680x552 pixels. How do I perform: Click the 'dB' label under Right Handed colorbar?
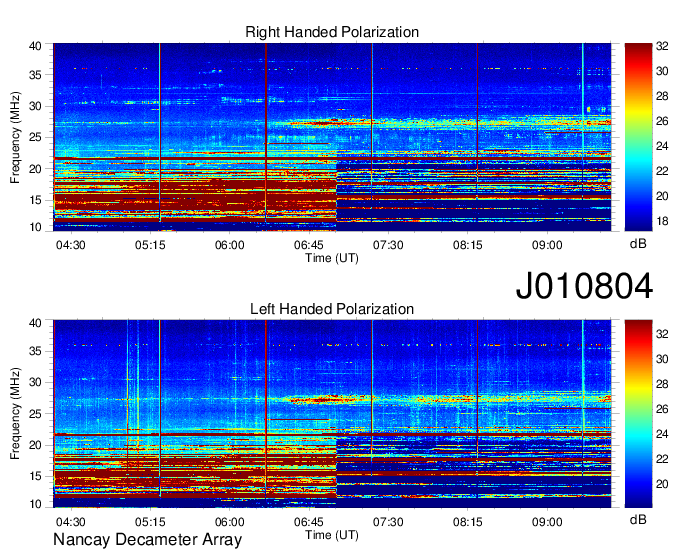[x=638, y=244]
